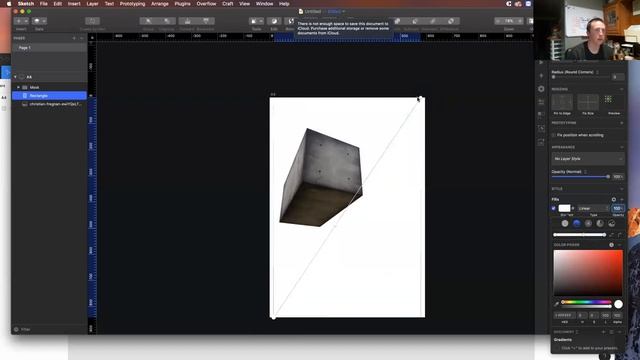Screen dimensions: 640x360
Task: Click the Group toolbar icon
Action: [148, 21]
